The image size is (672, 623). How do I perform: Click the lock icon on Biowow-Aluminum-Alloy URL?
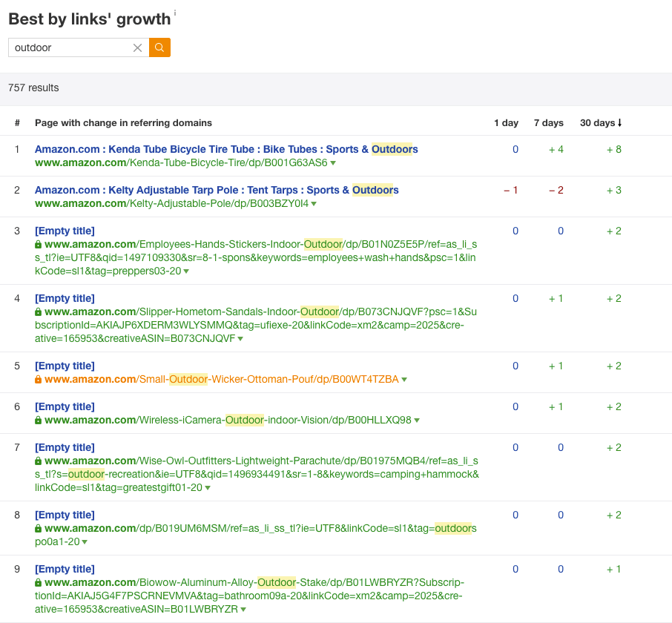click(38, 582)
